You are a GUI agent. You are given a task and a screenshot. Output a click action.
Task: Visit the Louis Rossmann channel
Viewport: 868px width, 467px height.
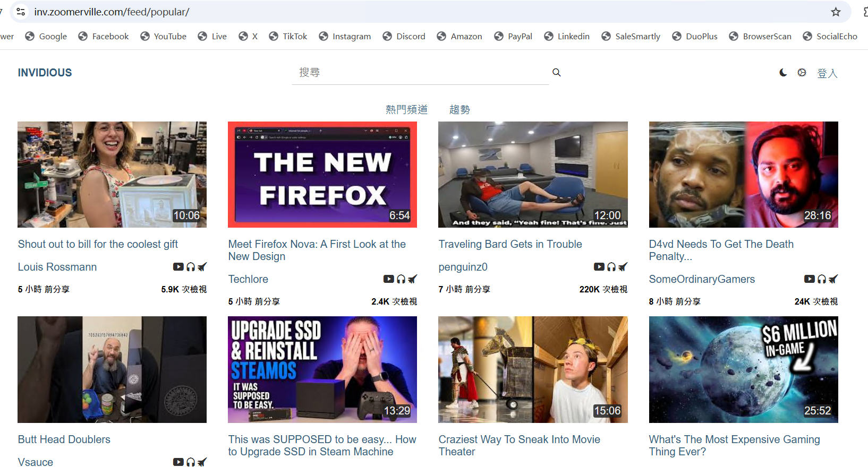pyautogui.click(x=57, y=267)
